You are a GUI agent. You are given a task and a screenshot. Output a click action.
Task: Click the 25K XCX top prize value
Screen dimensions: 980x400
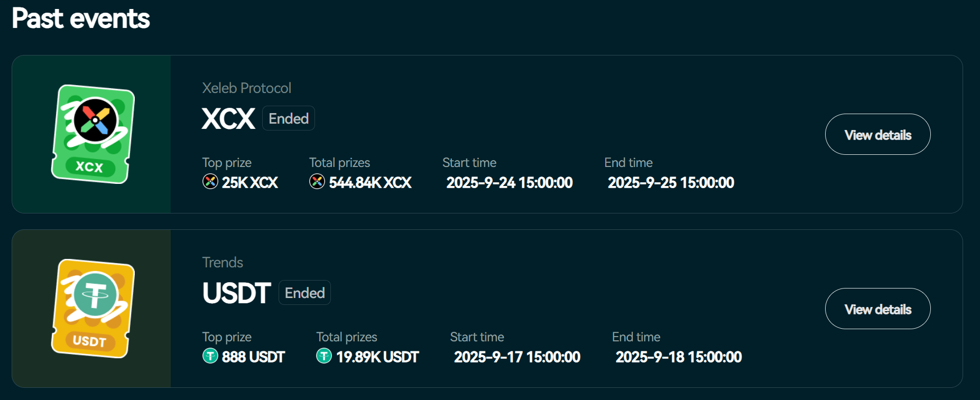pyautogui.click(x=249, y=182)
